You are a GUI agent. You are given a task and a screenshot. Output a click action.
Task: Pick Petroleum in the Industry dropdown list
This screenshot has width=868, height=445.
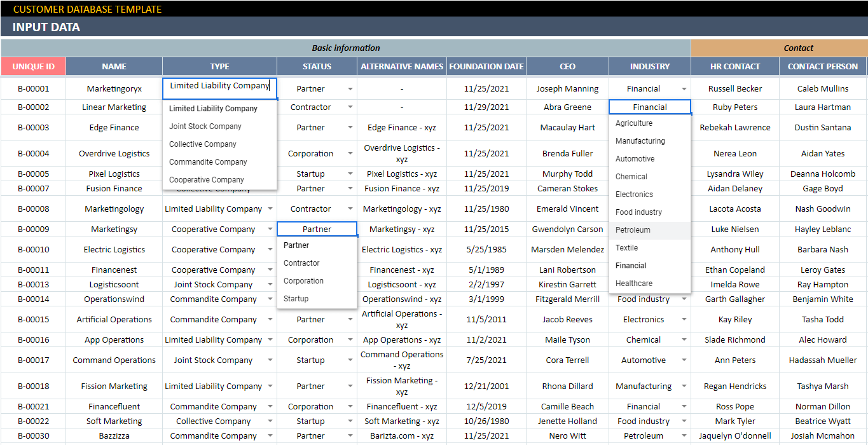tap(633, 230)
